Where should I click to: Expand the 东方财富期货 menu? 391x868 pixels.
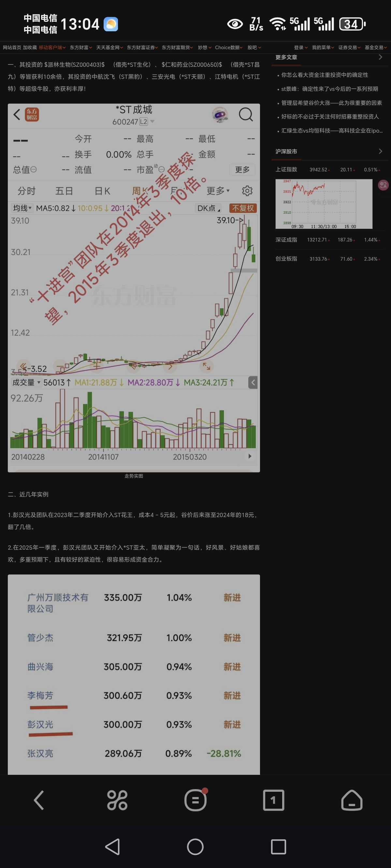pos(177,48)
